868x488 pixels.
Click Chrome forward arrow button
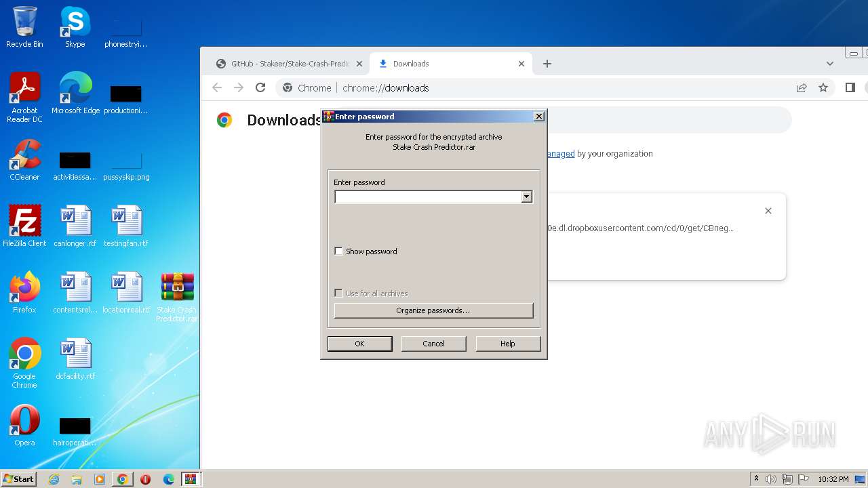[239, 87]
